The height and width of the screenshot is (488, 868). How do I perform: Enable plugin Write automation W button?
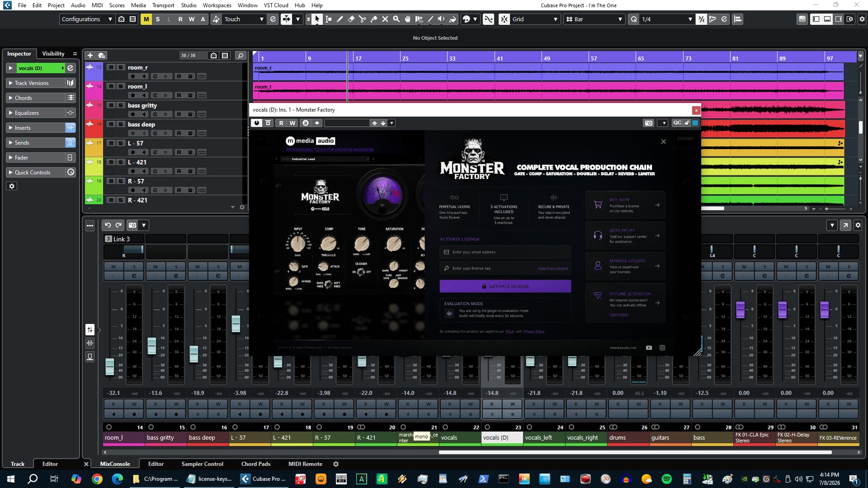(x=292, y=123)
